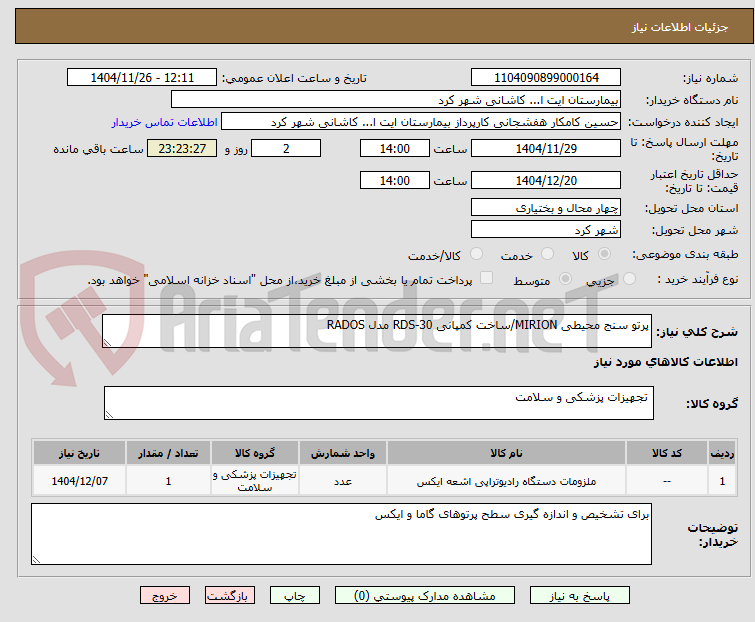Toggle the اسناد خزانه اسلامی payment checkbox
The width and height of the screenshot is (755, 622).
(x=487, y=278)
